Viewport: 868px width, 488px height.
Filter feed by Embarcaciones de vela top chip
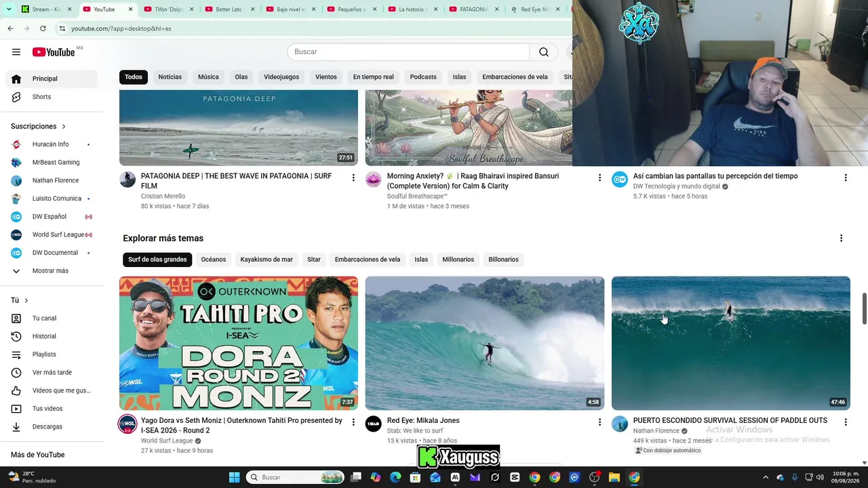pyautogui.click(x=515, y=77)
